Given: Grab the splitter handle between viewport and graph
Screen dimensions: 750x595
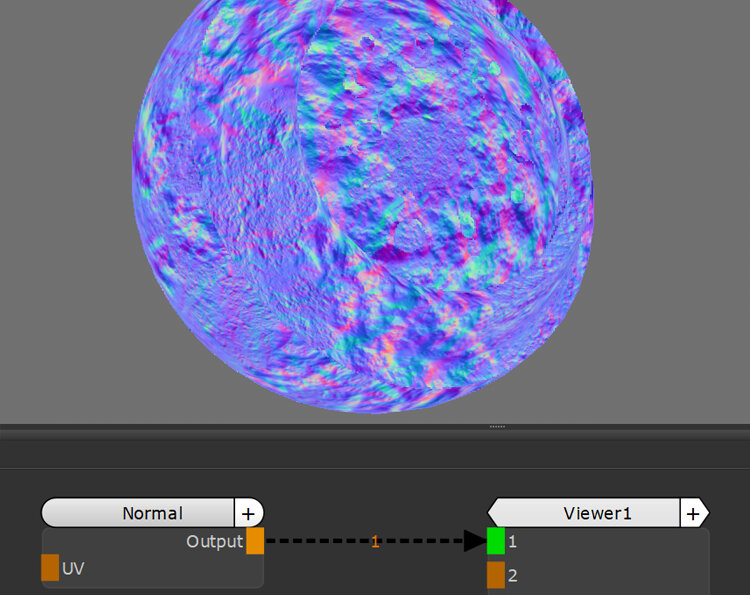Looking at the screenshot, I should click(x=497, y=427).
